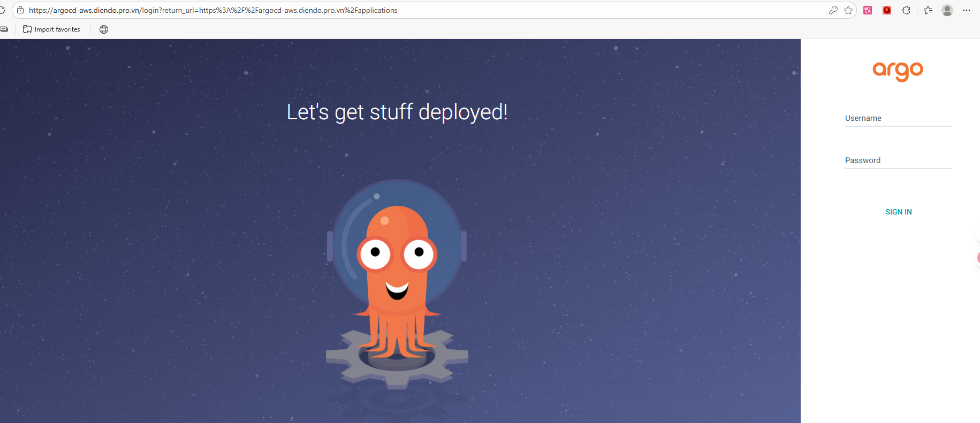Focus the Username input field

tap(898, 119)
